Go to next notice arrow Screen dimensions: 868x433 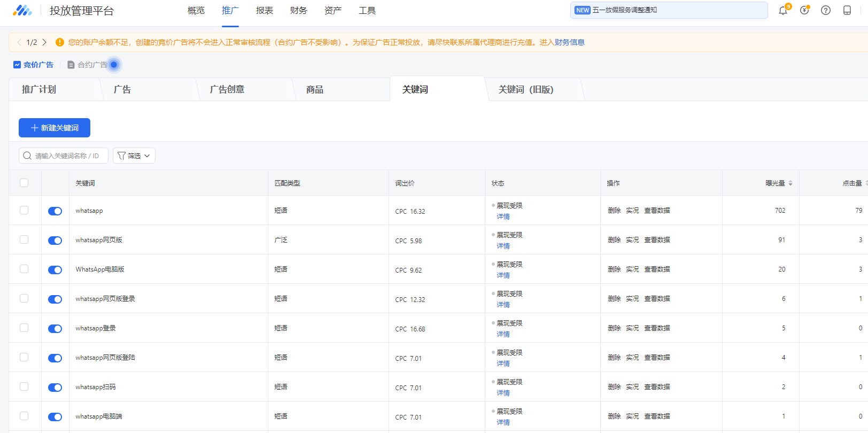point(44,42)
